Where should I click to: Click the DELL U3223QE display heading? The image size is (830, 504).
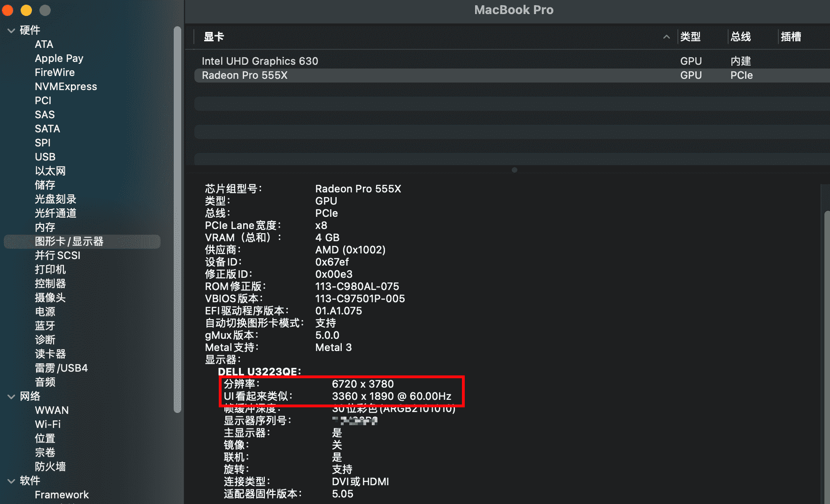(x=259, y=372)
